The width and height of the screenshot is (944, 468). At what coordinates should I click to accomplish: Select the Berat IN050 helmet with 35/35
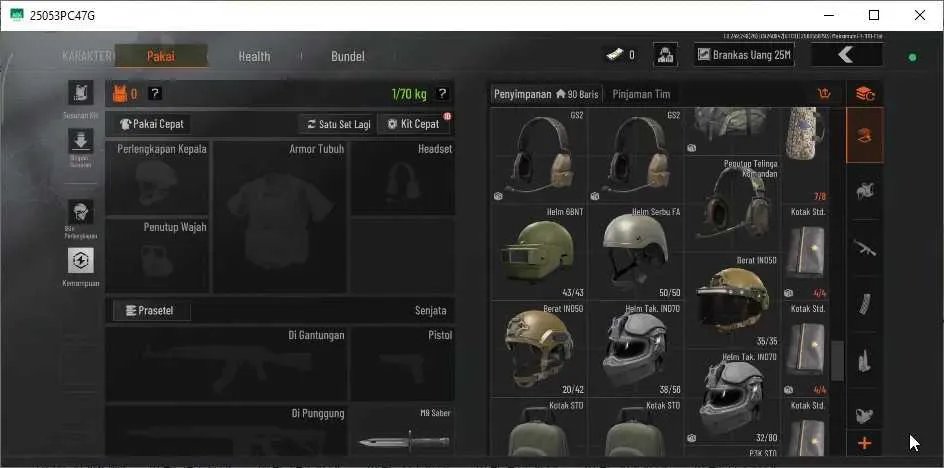[x=732, y=300]
